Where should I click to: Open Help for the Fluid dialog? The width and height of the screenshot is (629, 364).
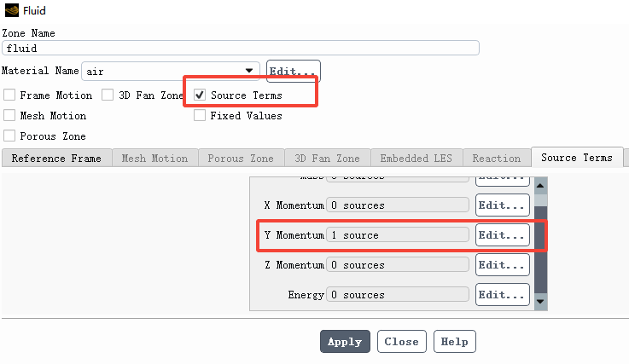[455, 342]
